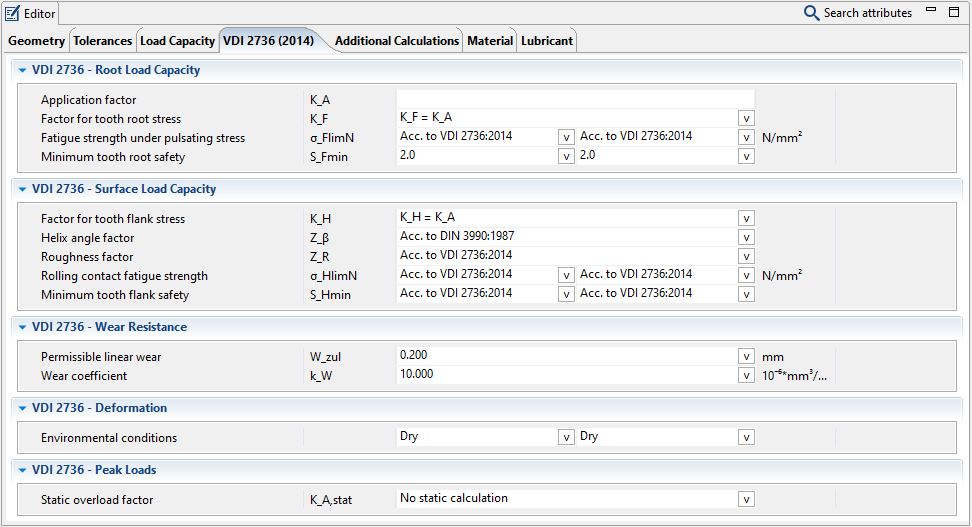
Task: Open the Load Capacity tab
Action: coord(177,41)
